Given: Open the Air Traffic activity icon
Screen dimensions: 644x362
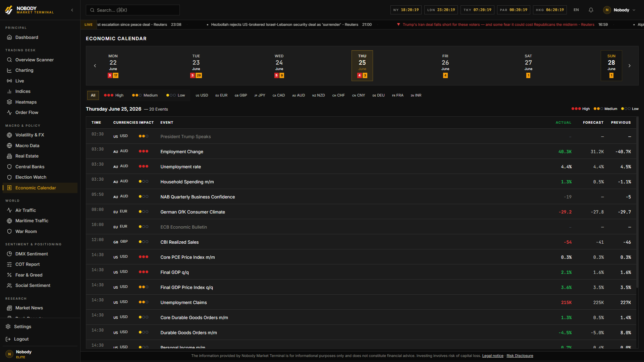Looking at the screenshot, I should (9, 210).
